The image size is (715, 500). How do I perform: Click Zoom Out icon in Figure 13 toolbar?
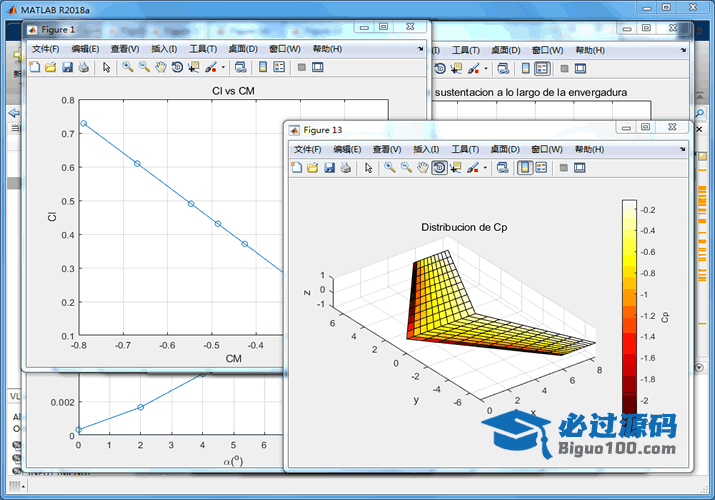(x=407, y=168)
